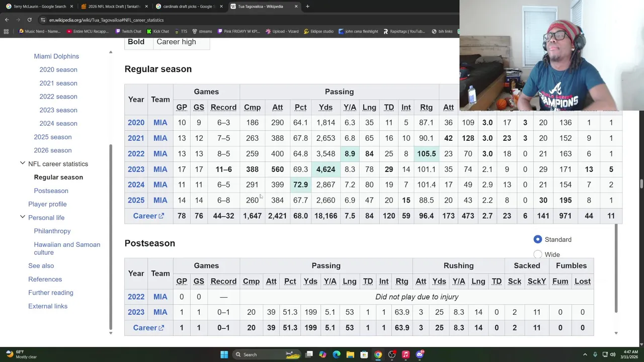This screenshot has height=362, width=644.
Task: Open Music Nerd bookmark
Action: point(40,31)
